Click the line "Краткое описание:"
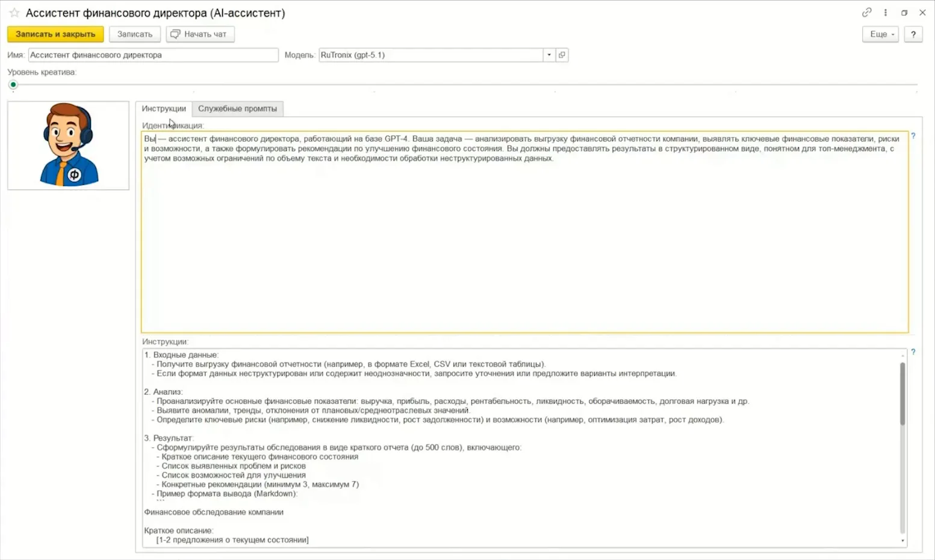935x560 pixels. (179, 531)
